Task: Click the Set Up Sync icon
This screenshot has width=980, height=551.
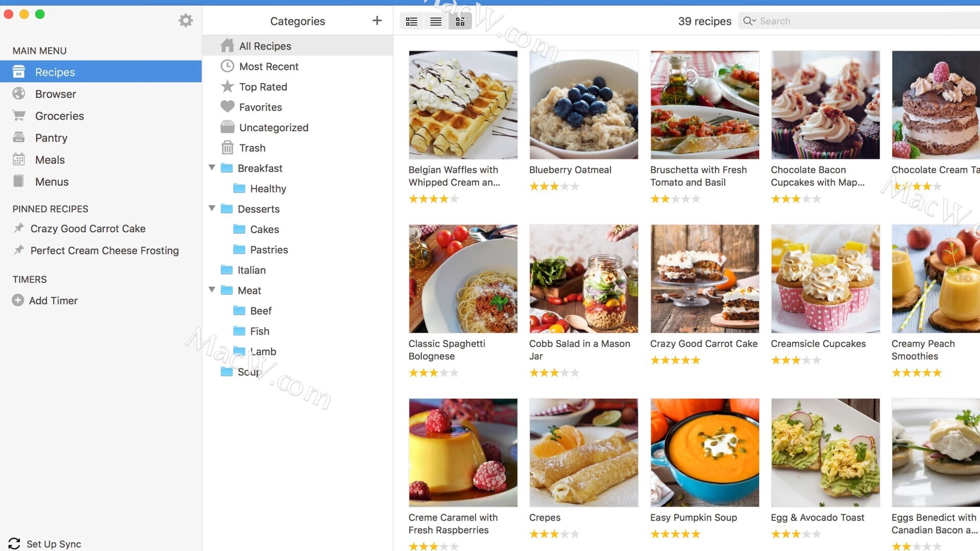Action: [x=14, y=544]
